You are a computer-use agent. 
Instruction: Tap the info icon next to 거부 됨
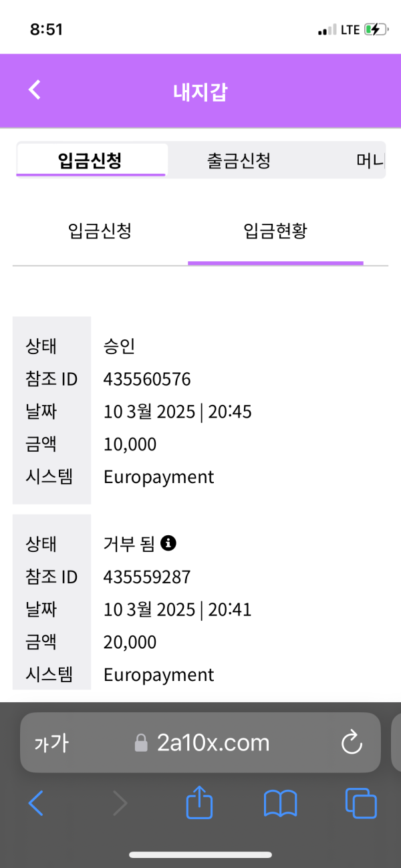pos(169,544)
